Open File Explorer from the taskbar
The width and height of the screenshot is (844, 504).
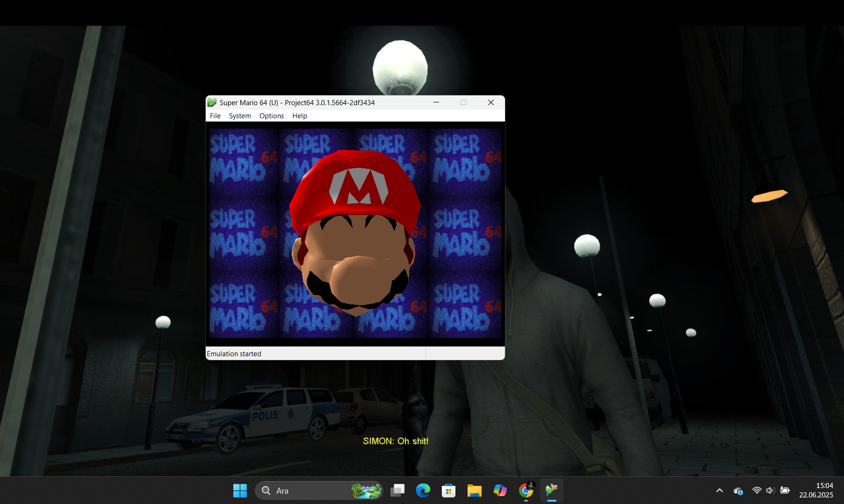click(475, 490)
